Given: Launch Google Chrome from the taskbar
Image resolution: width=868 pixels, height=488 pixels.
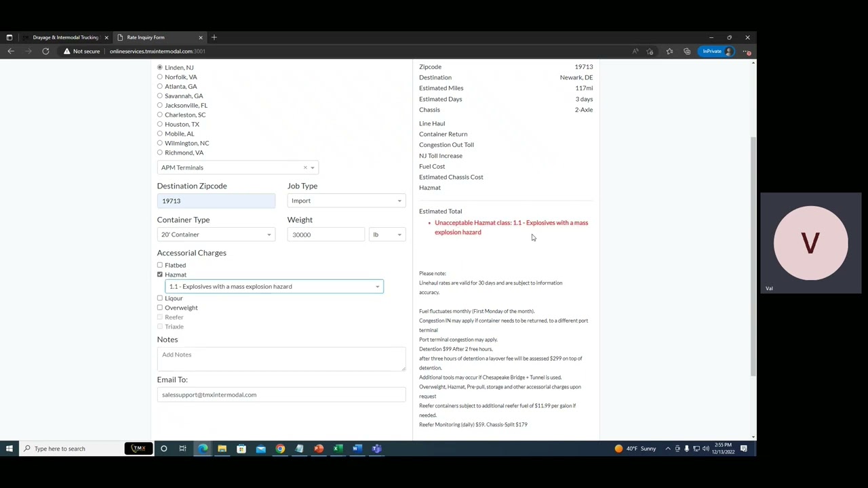Looking at the screenshot, I should coord(280,449).
